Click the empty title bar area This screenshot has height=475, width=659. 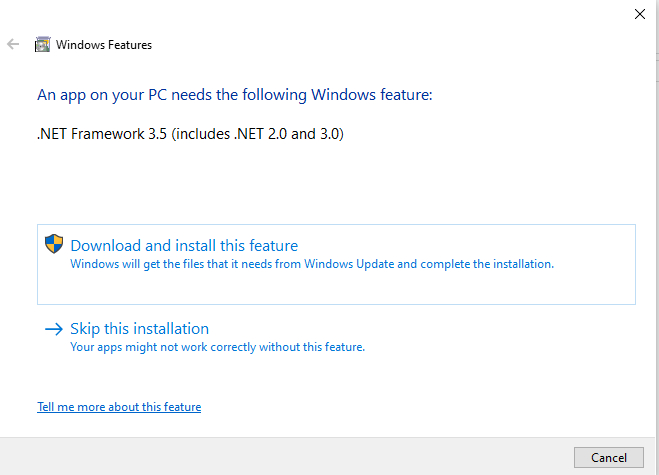tap(350, 14)
